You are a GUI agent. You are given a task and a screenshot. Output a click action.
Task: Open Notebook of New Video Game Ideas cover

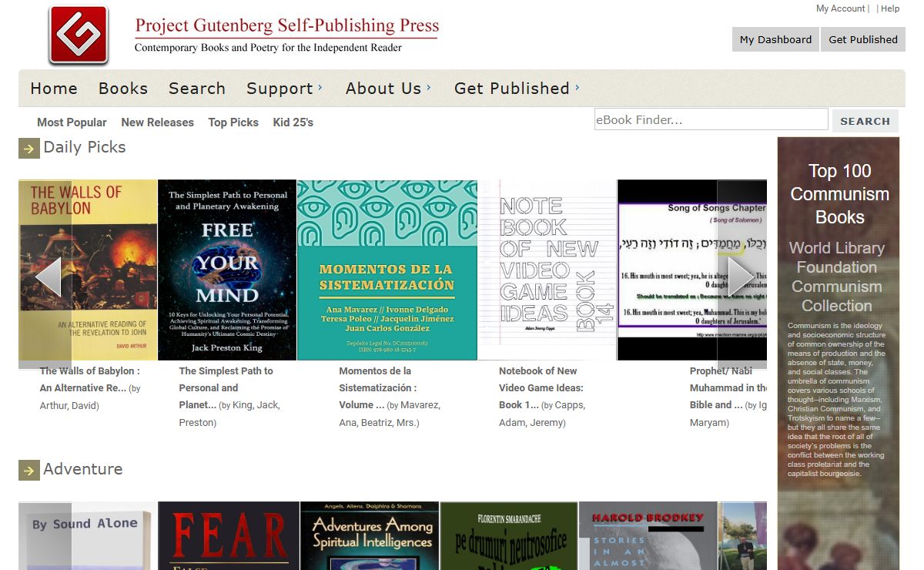coord(547,270)
